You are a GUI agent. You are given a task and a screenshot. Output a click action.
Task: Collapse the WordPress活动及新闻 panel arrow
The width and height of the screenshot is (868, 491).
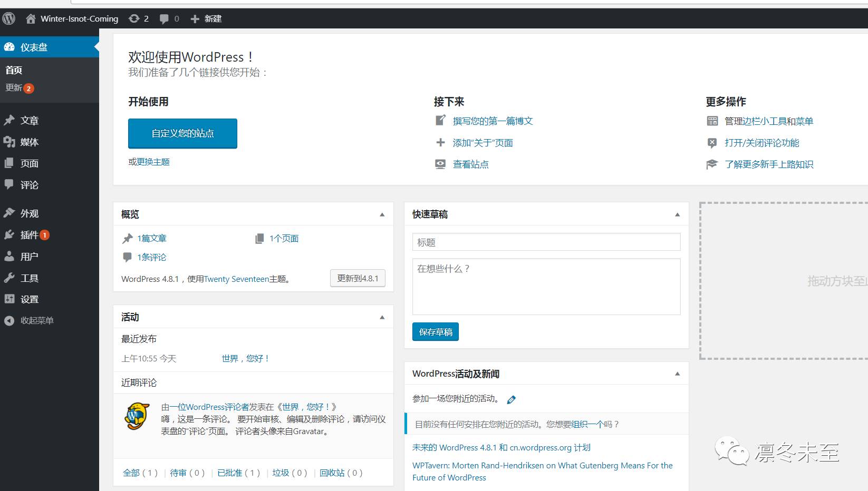point(678,374)
